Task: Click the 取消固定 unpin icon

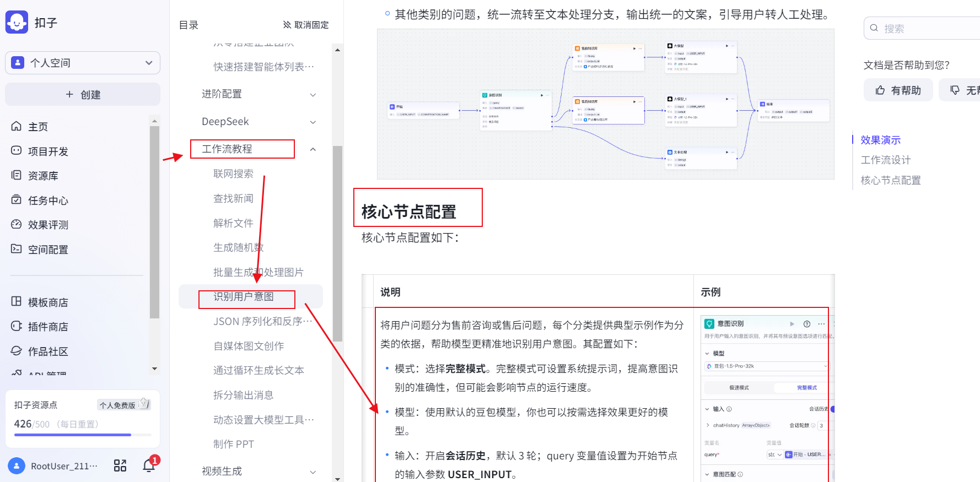Action: 287,25
